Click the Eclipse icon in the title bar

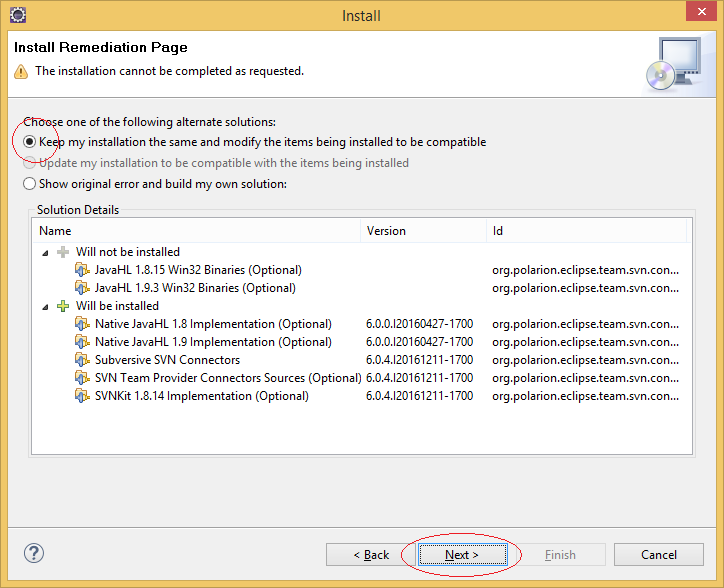pos(18,15)
